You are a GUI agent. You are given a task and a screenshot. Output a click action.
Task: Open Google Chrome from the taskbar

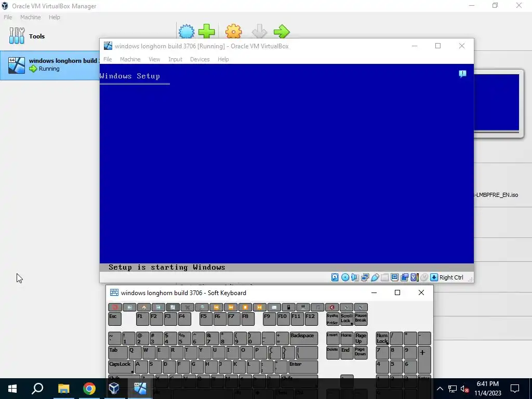89,389
